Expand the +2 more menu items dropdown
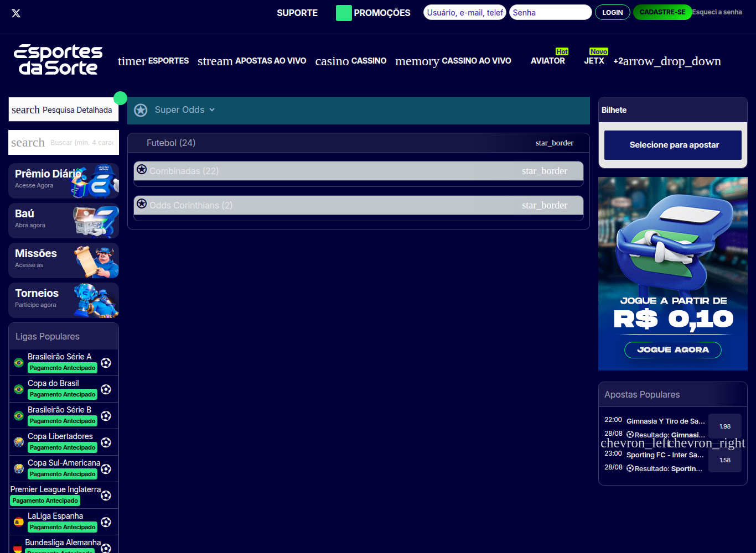 [667, 61]
